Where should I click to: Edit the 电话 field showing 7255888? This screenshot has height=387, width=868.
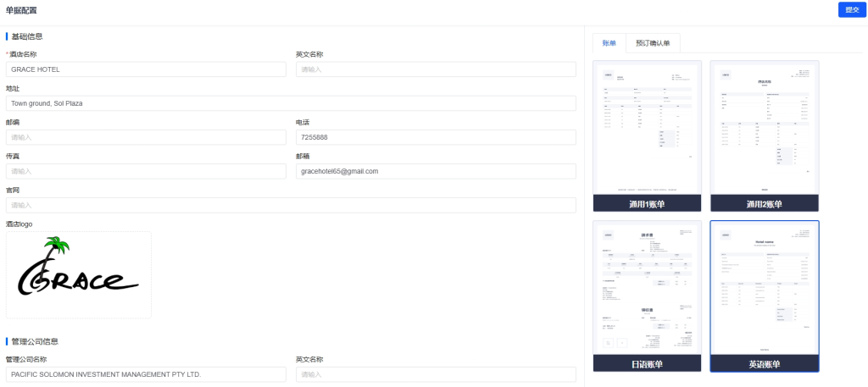tap(436, 137)
